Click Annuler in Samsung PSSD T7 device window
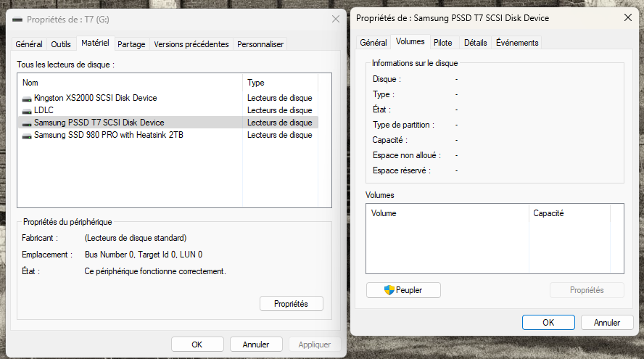Screen dimensions: 644x359 pyautogui.click(x=607, y=323)
